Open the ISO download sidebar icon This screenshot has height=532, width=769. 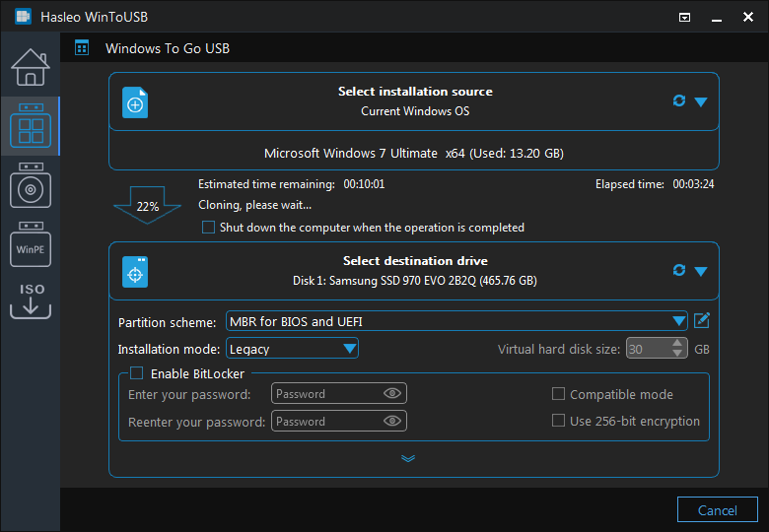click(x=31, y=300)
